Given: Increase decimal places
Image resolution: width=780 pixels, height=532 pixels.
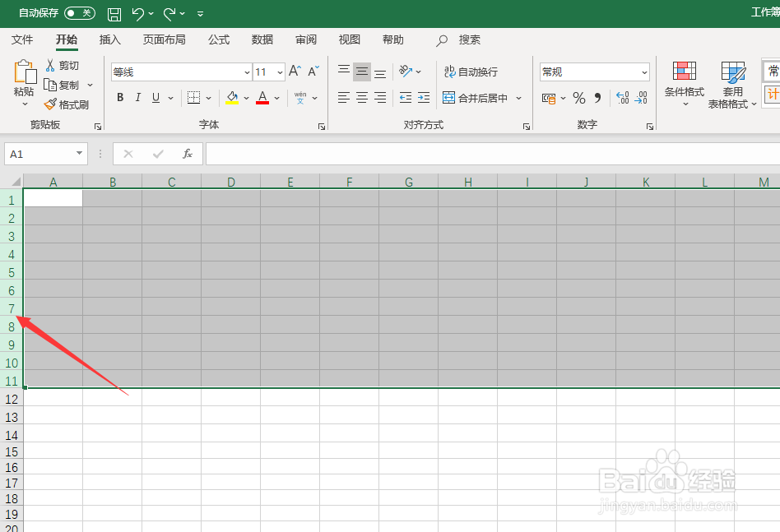Looking at the screenshot, I should 622,98.
